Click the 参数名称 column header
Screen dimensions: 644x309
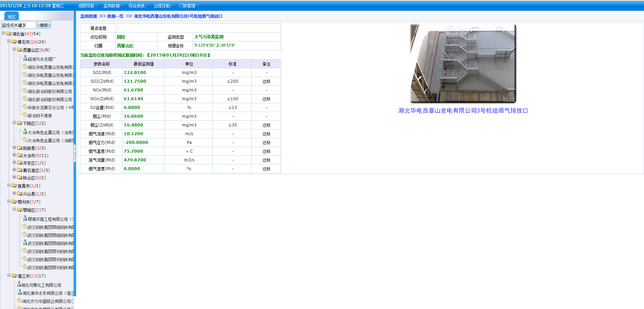coord(101,64)
